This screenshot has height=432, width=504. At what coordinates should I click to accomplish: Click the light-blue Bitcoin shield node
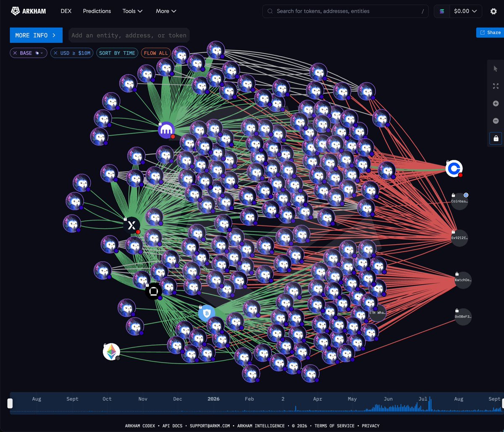(x=207, y=313)
